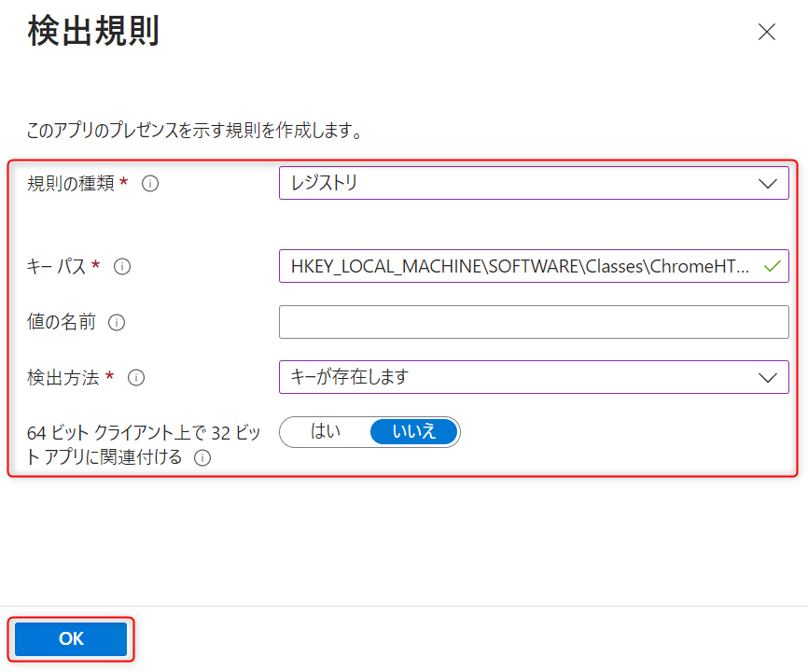Open the dropdown showing キーが存在します
808x672 pixels.
[x=522, y=378]
